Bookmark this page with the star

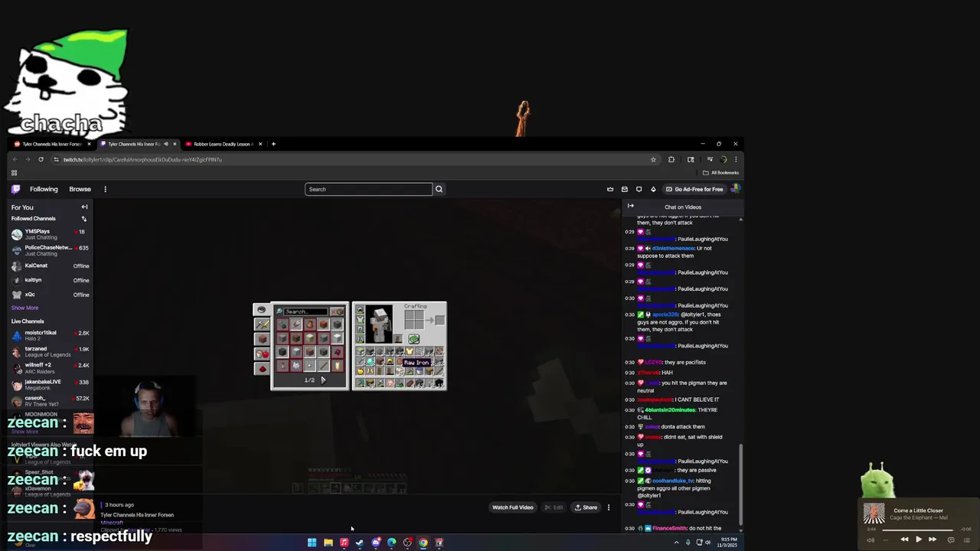(x=653, y=159)
